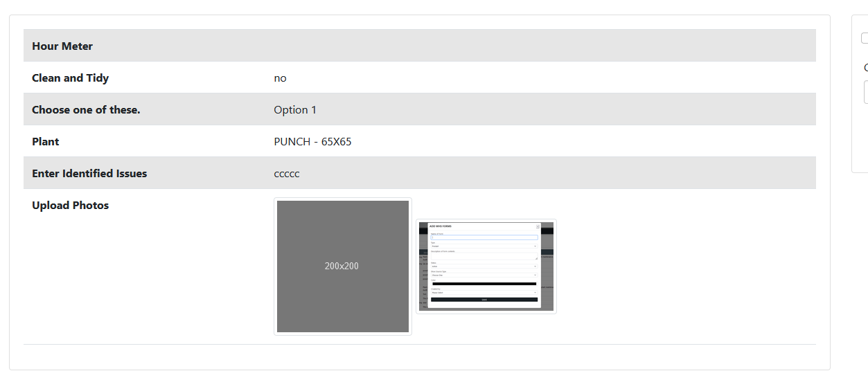Click the Type dropdown inside the screenshot thumbnail
The image size is (868, 389).
click(484, 246)
